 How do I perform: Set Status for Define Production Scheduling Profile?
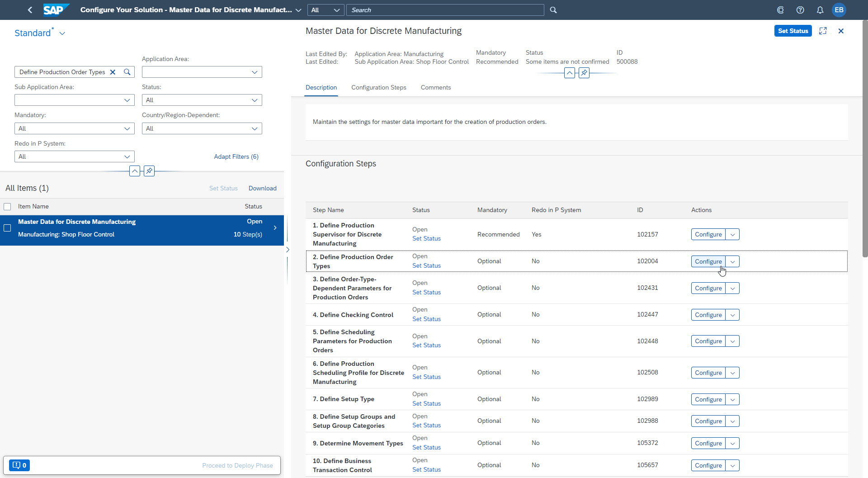426,377
